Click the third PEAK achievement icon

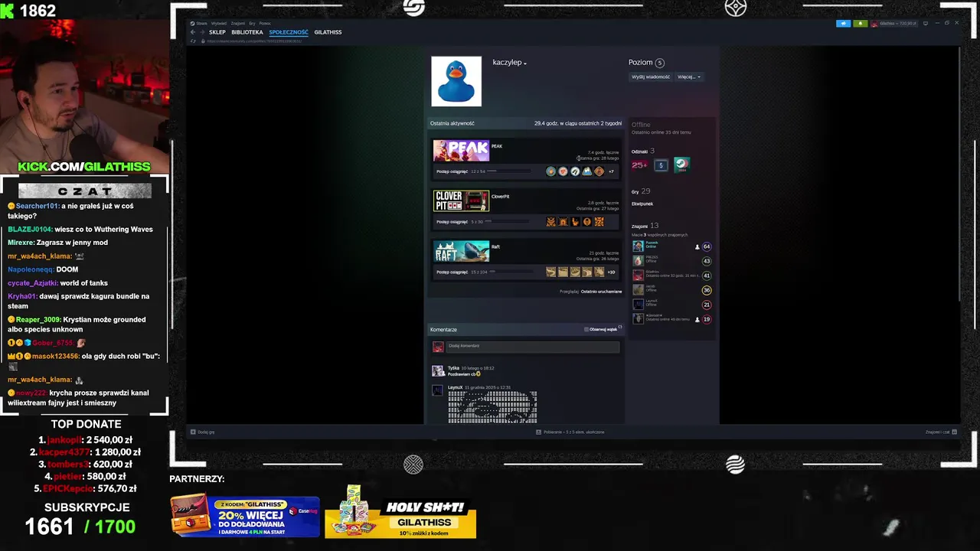tap(575, 171)
